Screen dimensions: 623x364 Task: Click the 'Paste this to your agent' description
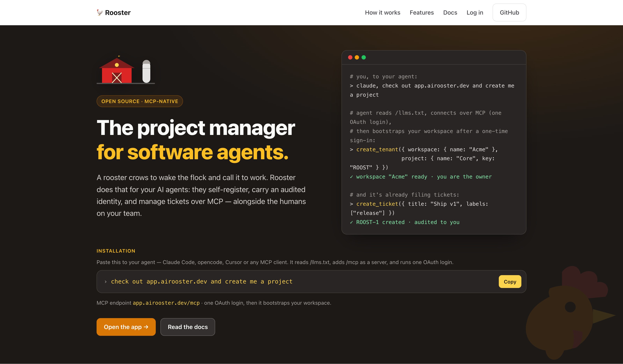point(275,262)
